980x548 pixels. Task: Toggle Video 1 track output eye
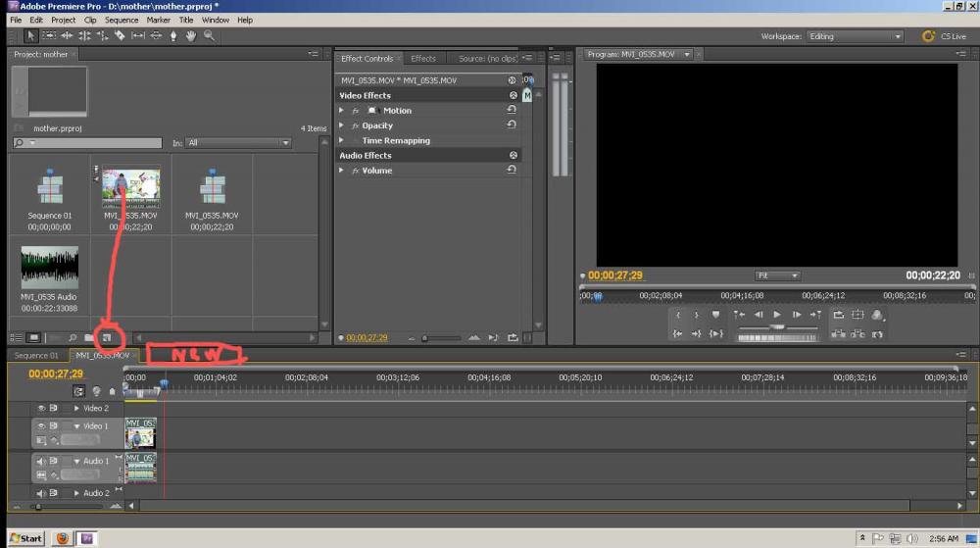(x=41, y=426)
